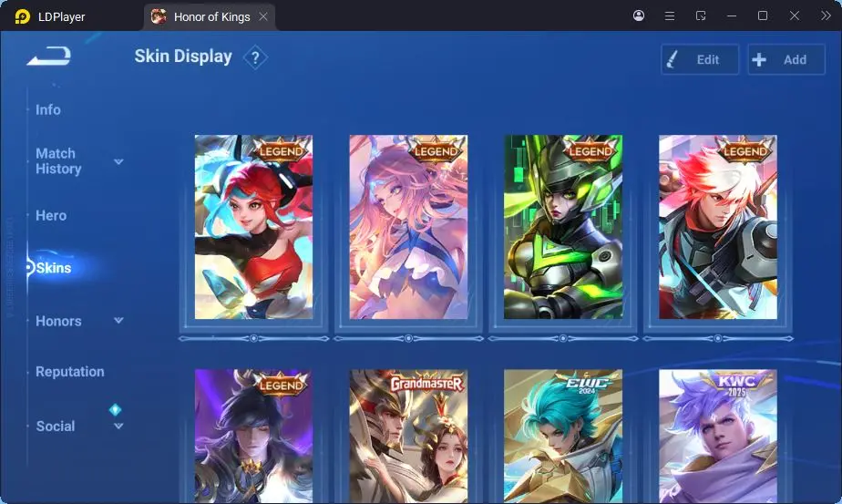842x504 pixels.
Task: Open the Hero section
Action: point(51,215)
